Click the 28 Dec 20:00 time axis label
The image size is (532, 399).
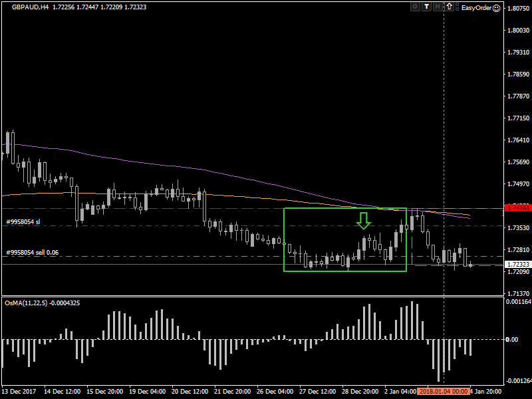pyautogui.click(x=360, y=392)
